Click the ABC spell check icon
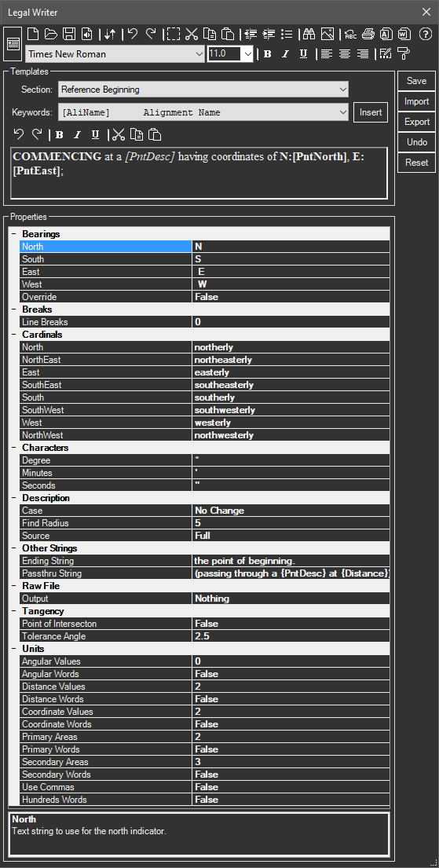The width and height of the screenshot is (439, 868). tap(350, 35)
